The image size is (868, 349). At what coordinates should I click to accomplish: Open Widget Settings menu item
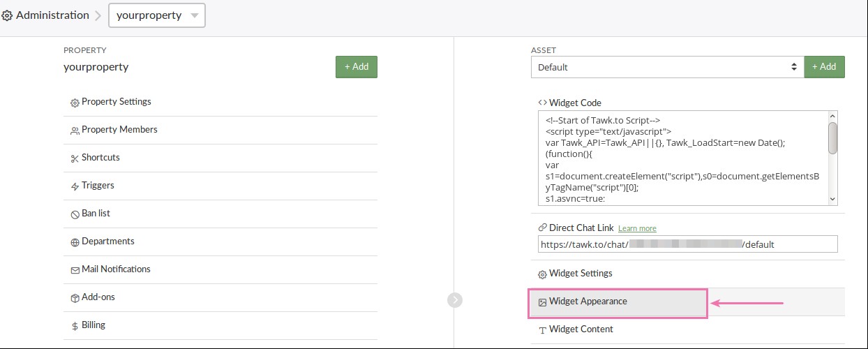pyautogui.click(x=581, y=274)
